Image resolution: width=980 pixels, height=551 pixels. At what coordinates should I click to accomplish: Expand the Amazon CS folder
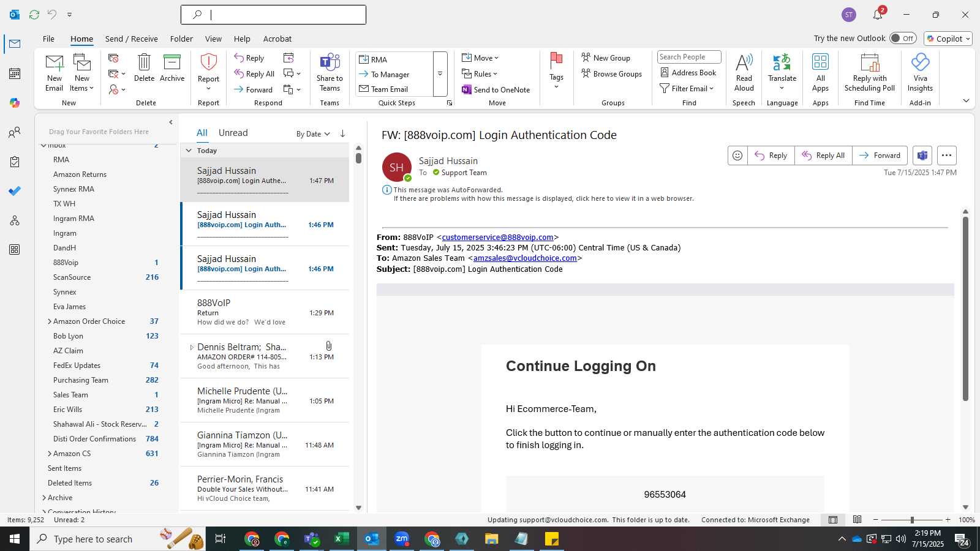pos(50,454)
